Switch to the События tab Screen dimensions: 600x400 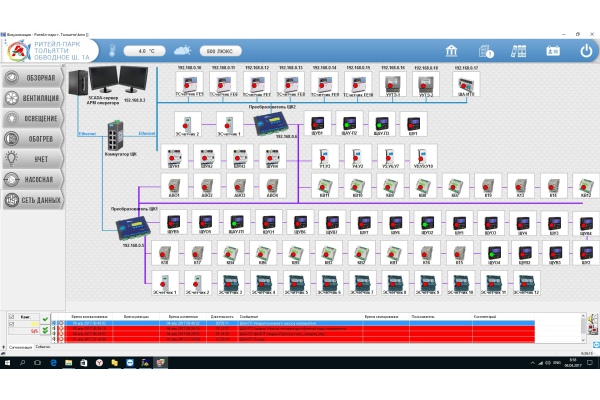41,345
